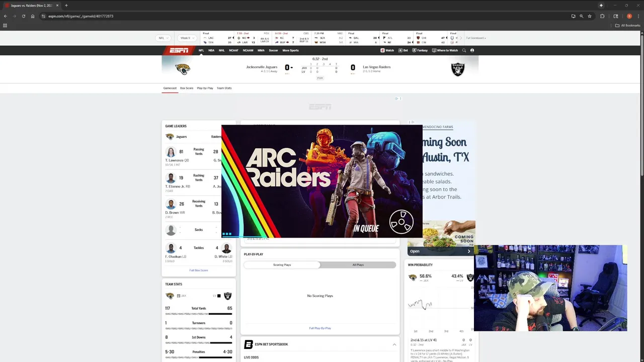Select NBA in ESPN navigation
Viewport: 644px width, 362px height.
[x=211, y=50]
